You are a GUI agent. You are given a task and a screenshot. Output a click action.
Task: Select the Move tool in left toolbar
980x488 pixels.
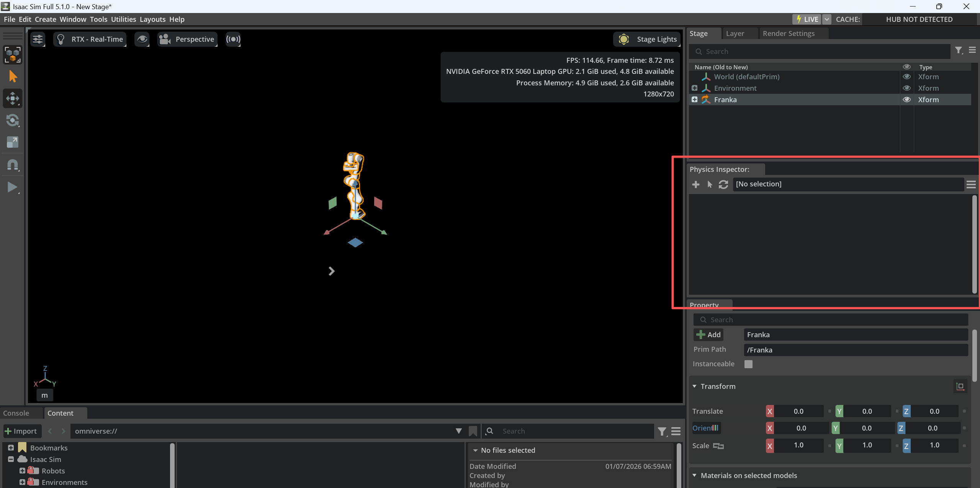point(13,98)
